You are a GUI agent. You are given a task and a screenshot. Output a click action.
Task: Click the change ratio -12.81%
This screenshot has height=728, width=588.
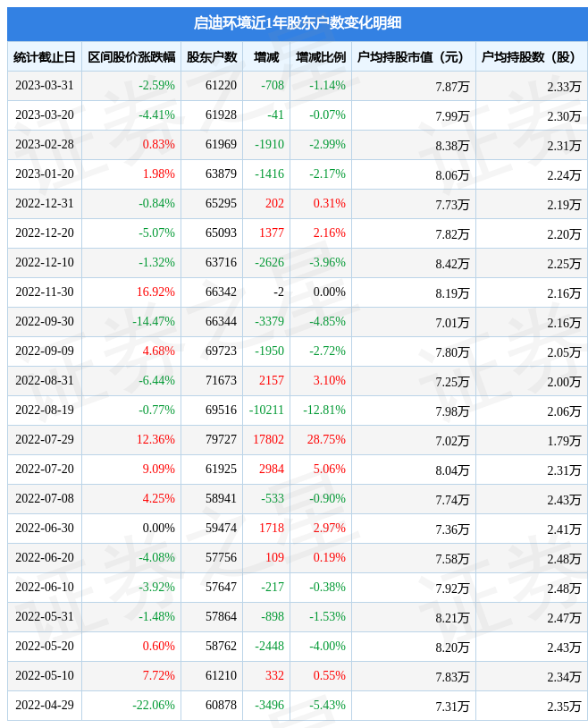click(x=324, y=410)
